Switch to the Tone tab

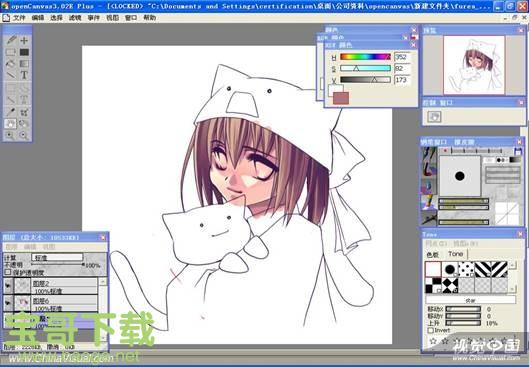(x=455, y=254)
